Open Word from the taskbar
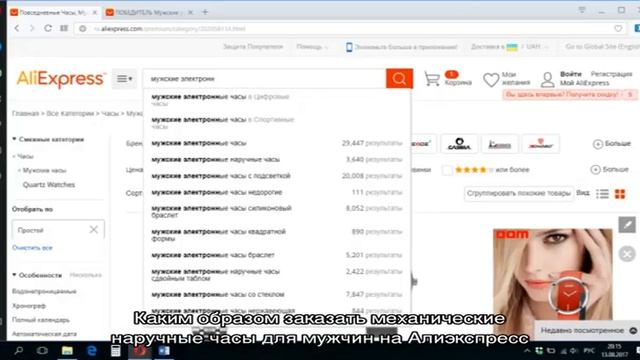 (x=164, y=351)
